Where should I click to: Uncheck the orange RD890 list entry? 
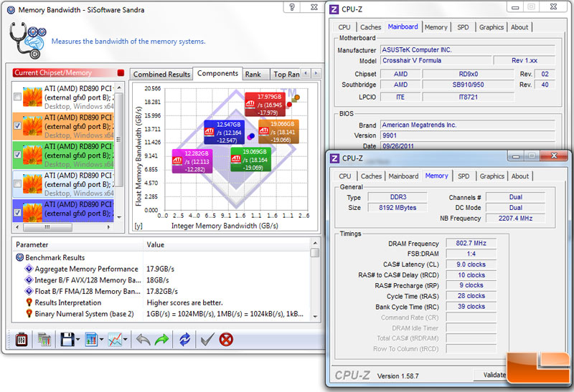tap(17, 125)
